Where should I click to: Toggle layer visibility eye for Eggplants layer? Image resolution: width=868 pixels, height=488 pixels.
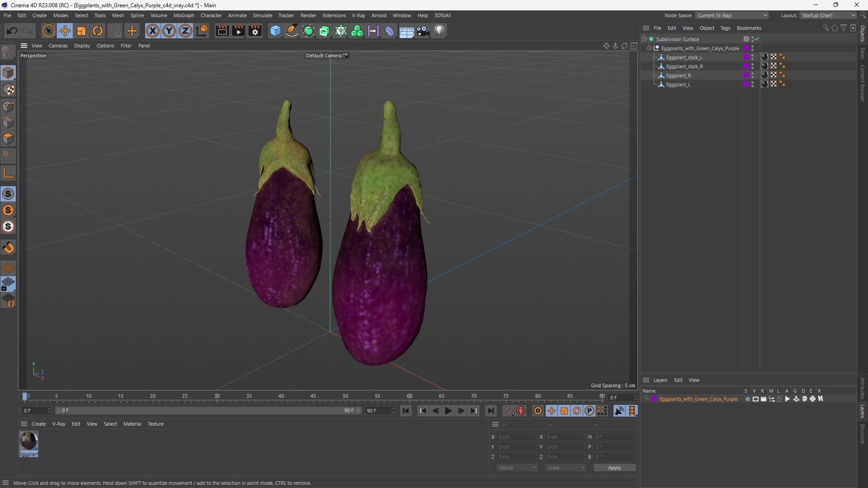(x=755, y=399)
